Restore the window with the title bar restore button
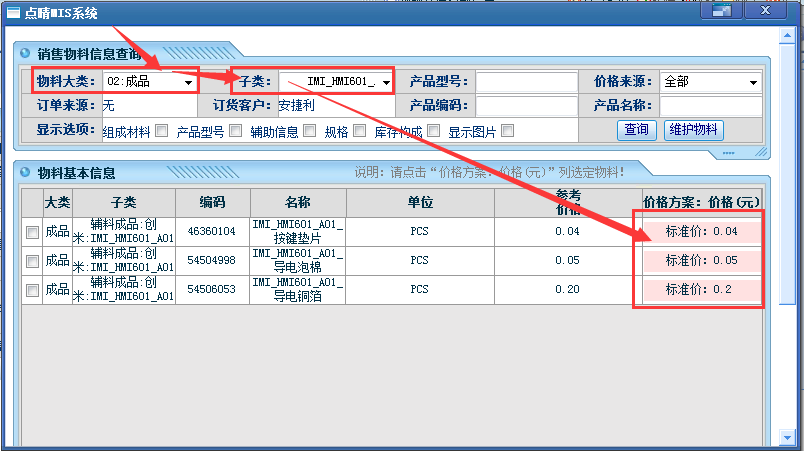804x451 pixels. pyautogui.click(x=721, y=11)
